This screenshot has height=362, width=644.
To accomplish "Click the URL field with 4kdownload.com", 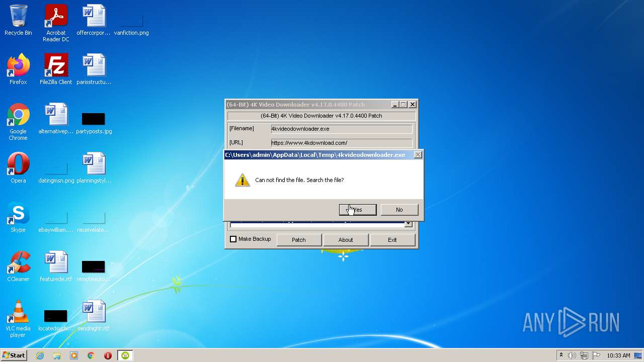I will point(341,143).
